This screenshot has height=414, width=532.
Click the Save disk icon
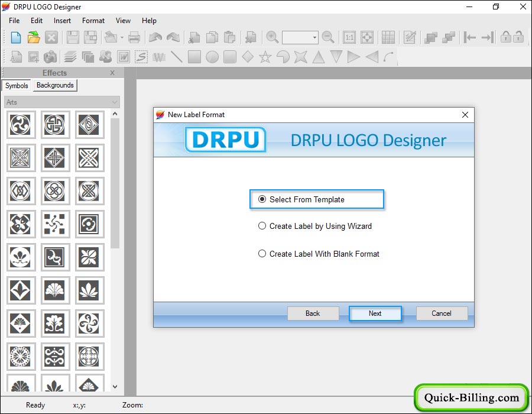[73, 37]
